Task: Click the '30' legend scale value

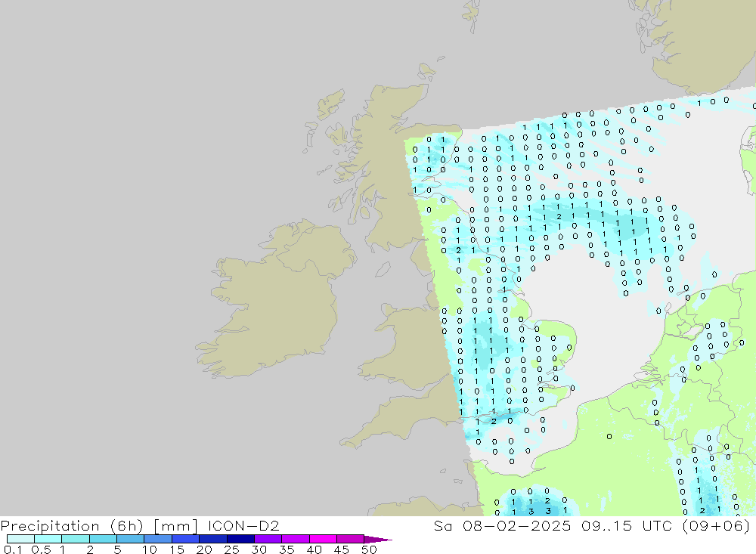Action: [x=259, y=549]
